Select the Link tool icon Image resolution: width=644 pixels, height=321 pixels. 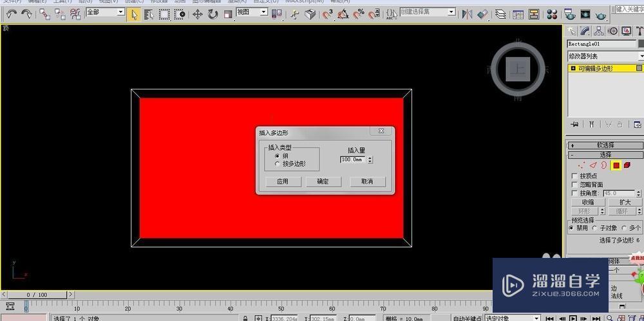[x=45, y=14]
